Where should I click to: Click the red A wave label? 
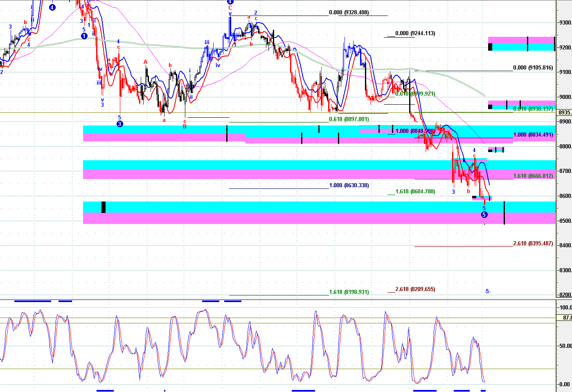(145, 62)
